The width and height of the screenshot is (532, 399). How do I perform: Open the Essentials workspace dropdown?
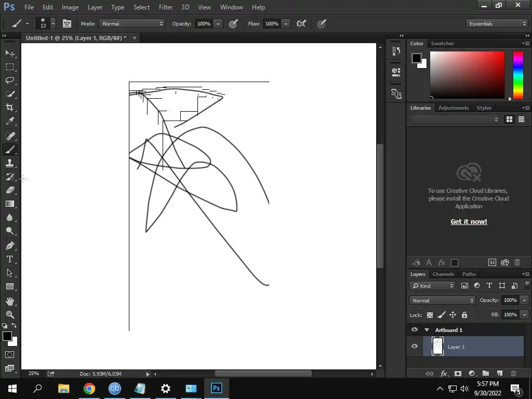[x=497, y=23]
